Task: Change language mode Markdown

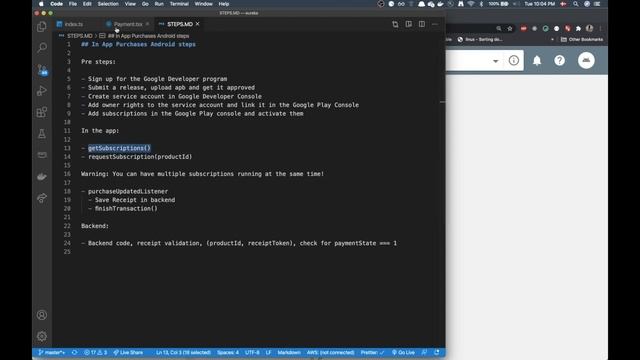Action: 289,352
